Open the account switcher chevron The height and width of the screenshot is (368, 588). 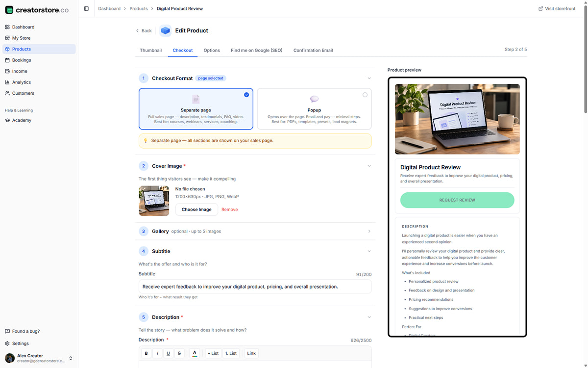coord(71,358)
